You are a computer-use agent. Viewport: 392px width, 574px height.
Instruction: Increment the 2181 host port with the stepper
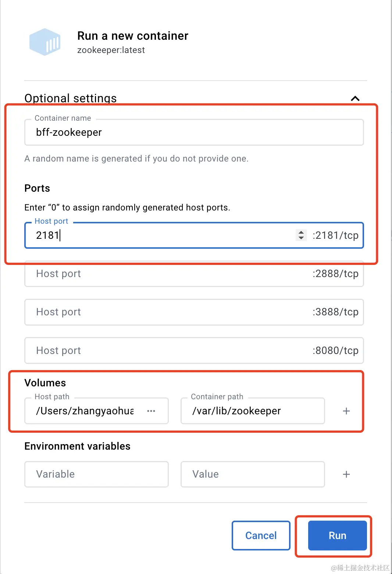point(301,233)
